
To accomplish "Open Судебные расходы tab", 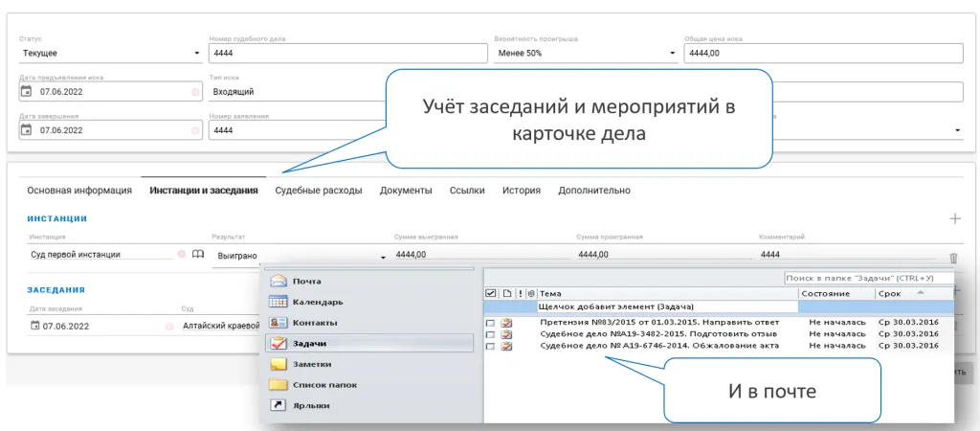I will point(319,191).
